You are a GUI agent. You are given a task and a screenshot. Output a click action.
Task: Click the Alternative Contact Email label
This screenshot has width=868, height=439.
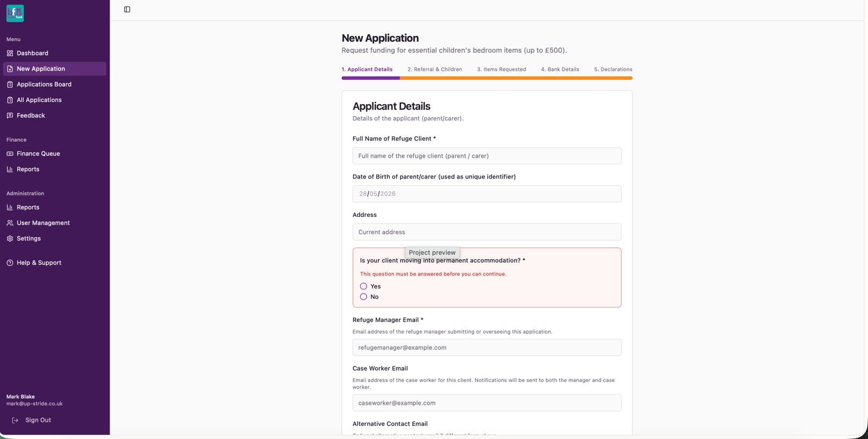[390, 424]
